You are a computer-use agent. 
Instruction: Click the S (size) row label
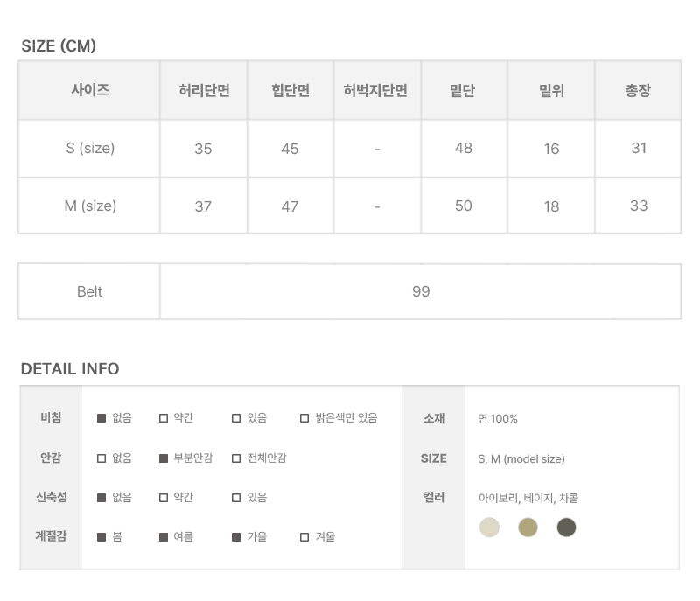click(90, 148)
